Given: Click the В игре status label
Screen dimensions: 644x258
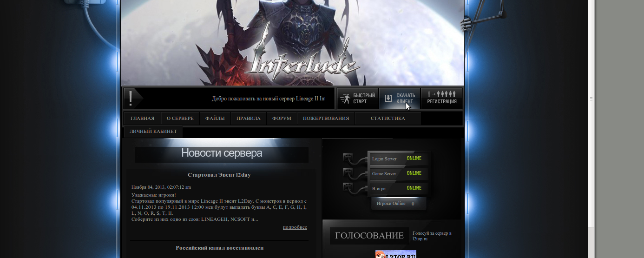Looking at the screenshot, I should pos(379,189).
